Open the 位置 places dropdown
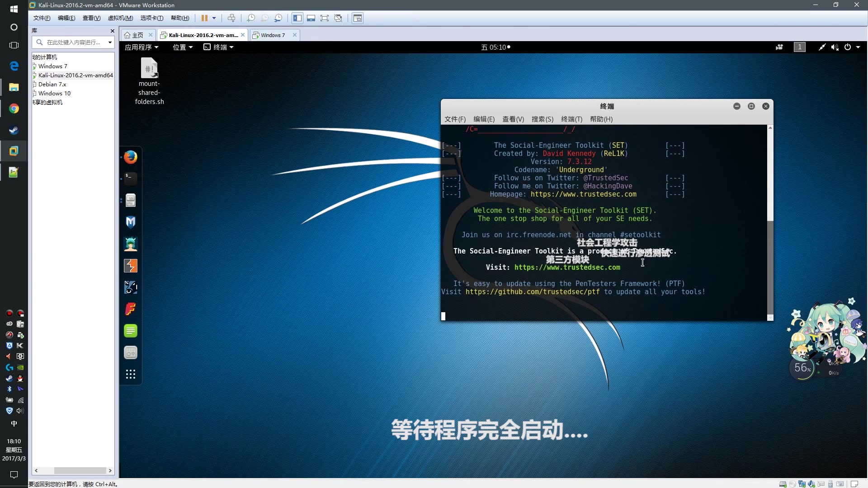868x488 pixels. 183,47
